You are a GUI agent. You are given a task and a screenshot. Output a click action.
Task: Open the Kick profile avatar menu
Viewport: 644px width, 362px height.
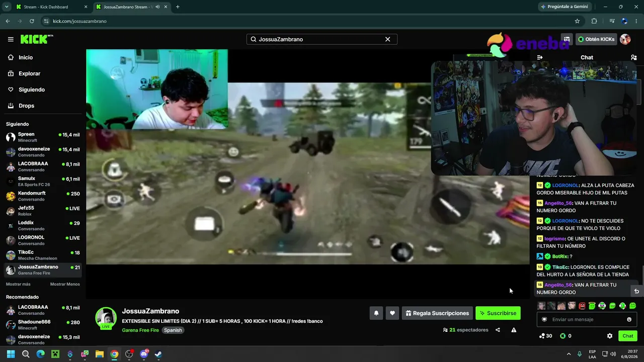tap(625, 39)
